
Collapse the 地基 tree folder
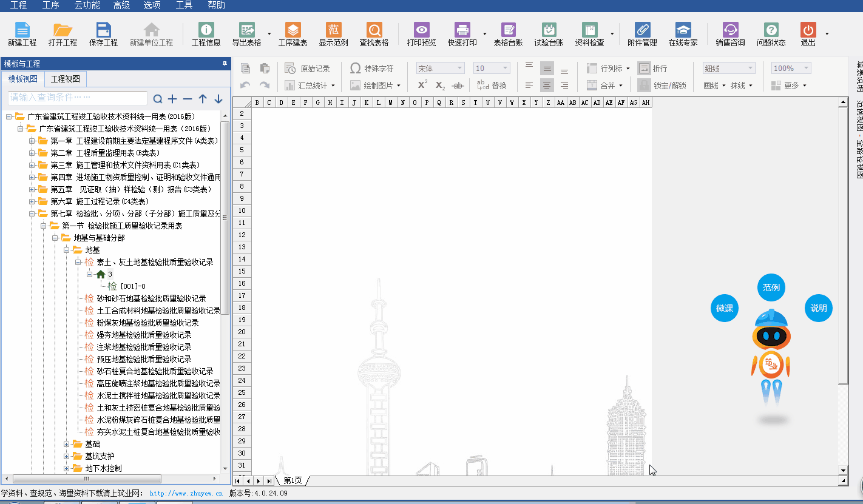point(67,250)
